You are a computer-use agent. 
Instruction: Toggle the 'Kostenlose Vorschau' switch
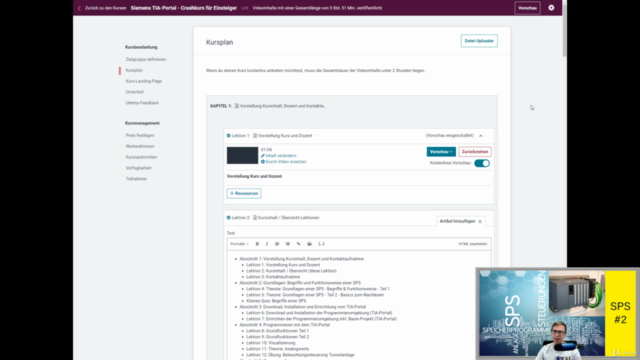482,163
